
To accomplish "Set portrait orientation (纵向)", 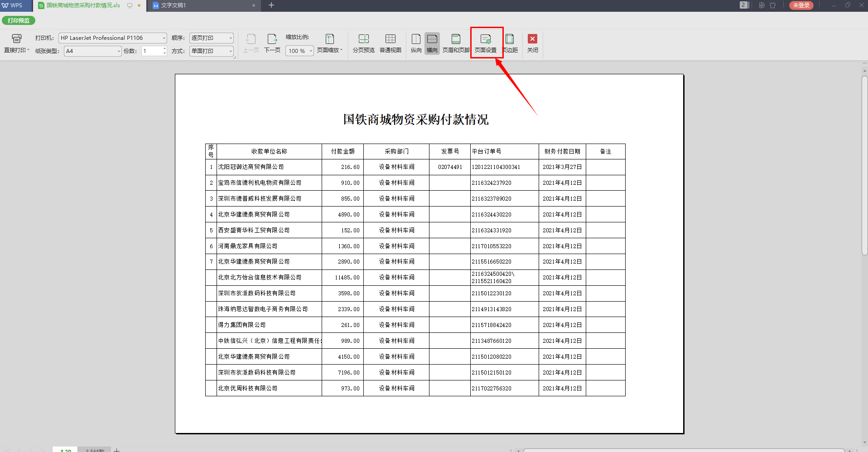I will click(x=416, y=43).
